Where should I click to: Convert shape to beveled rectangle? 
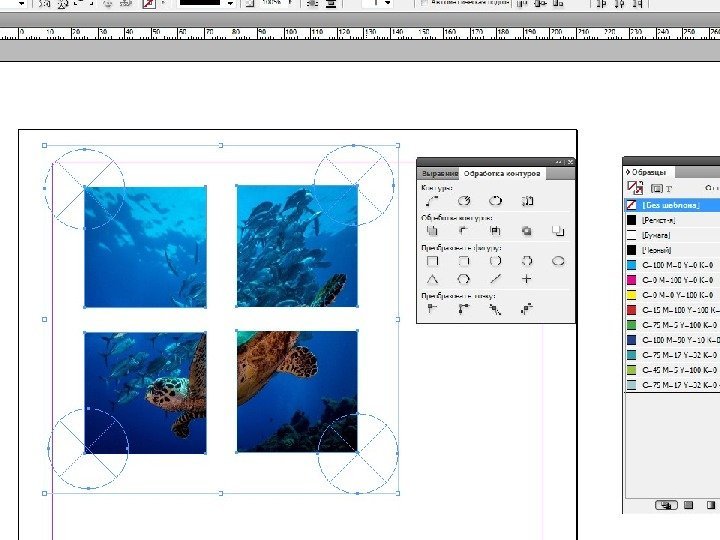495,261
